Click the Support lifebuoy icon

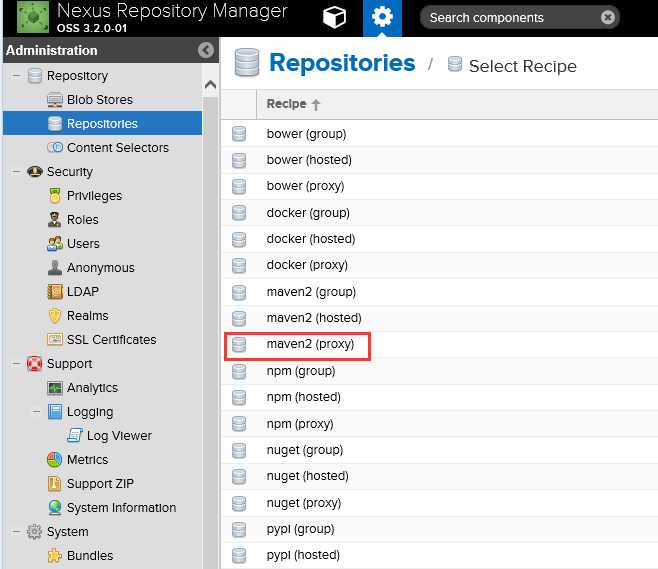pyautogui.click(x=34, y=363)
